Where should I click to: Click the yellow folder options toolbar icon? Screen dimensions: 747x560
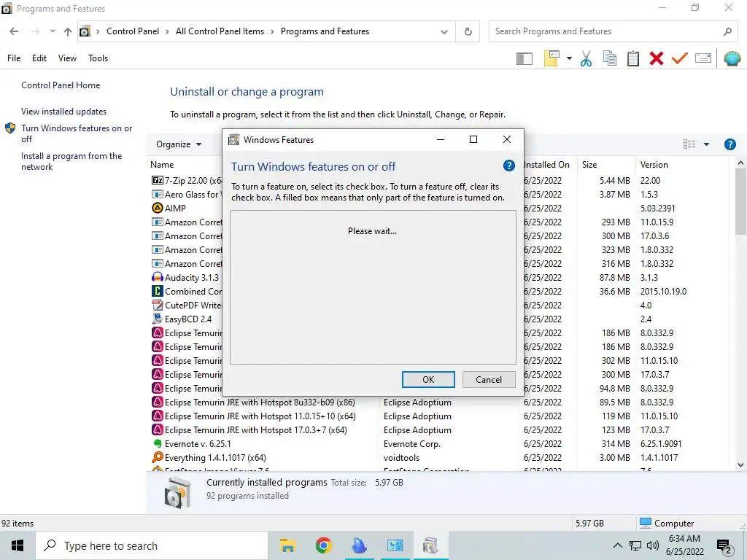click(551, 58)
